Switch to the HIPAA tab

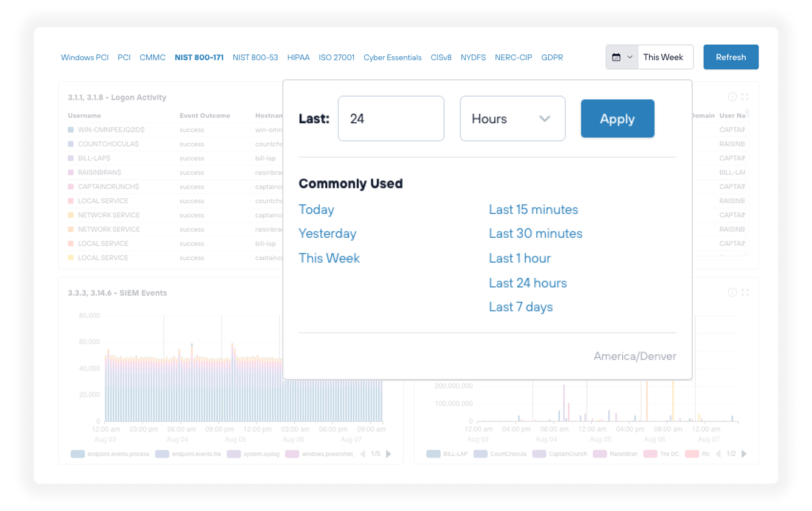pyautogui.click(x=298, y=58)
